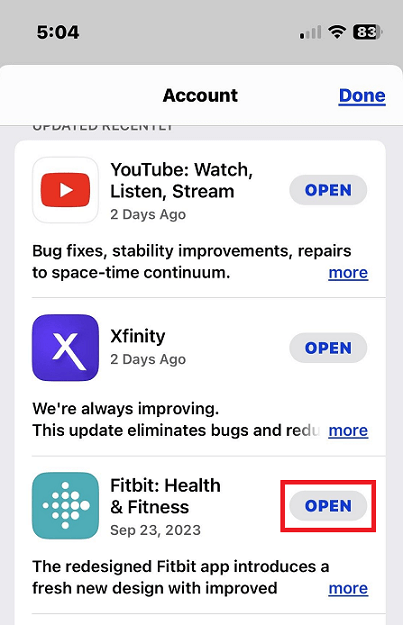Tap the YouTube app icon

65,190
